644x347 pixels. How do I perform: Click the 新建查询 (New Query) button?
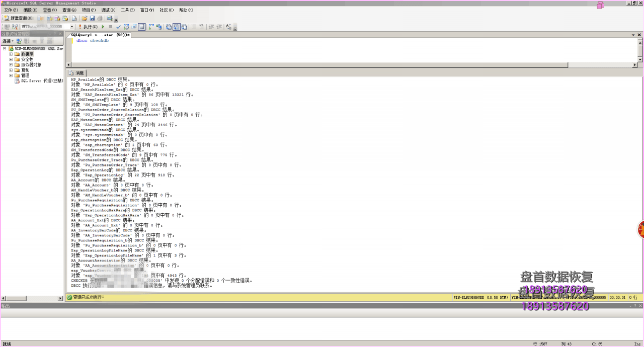click(19, 18)
